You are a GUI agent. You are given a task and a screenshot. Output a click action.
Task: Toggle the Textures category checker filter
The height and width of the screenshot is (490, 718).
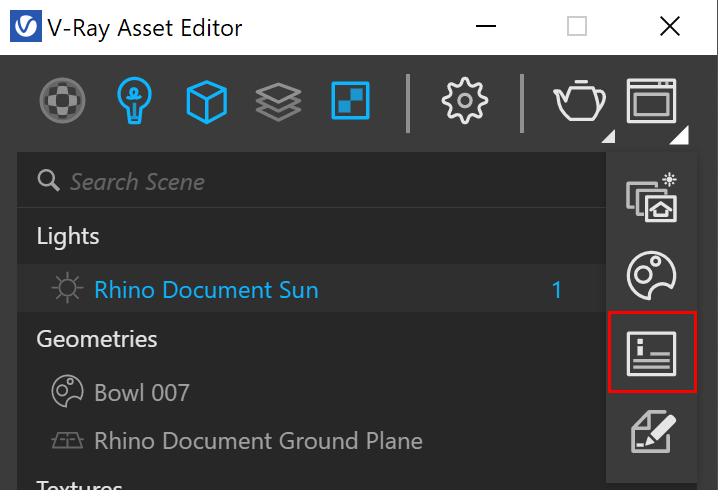click(x=350, y=100)
